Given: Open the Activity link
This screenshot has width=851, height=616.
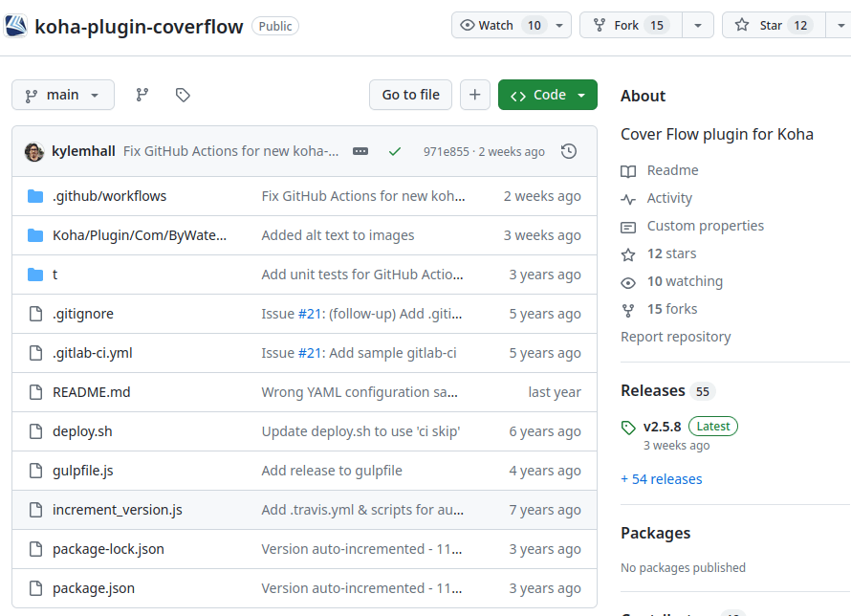Looking at the screenshot, I should coord(669,198).
